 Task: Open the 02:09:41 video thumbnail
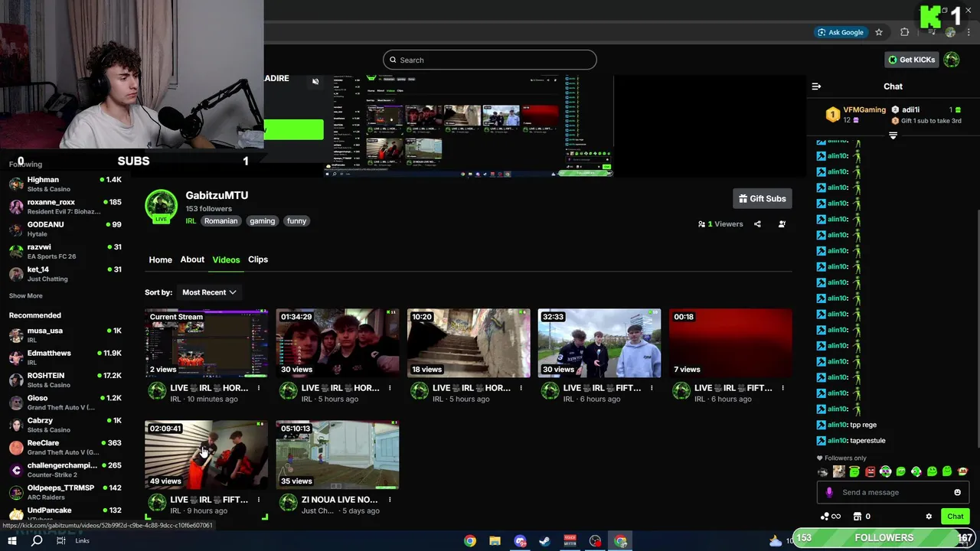pyautogui.click(x=207, y=455)
